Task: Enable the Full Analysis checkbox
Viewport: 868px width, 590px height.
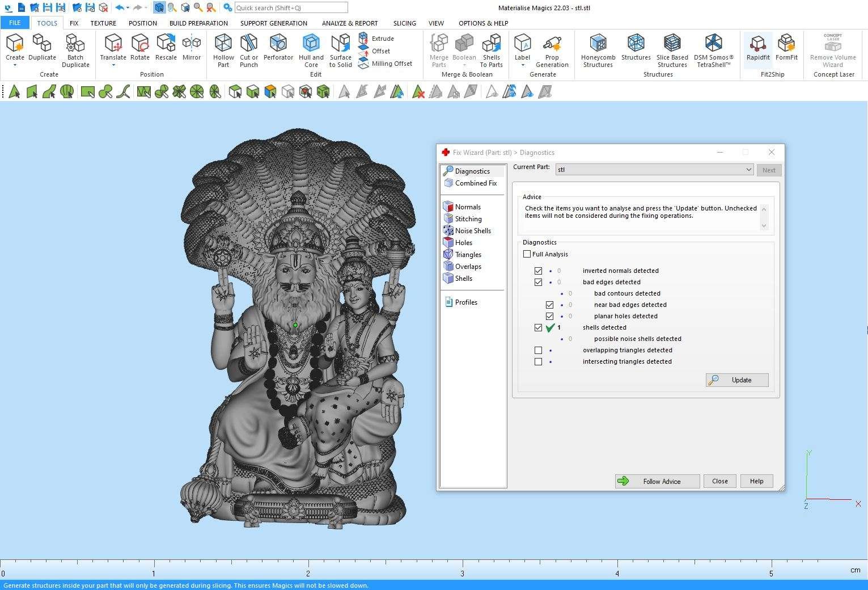Action: (x=527, y=254)
